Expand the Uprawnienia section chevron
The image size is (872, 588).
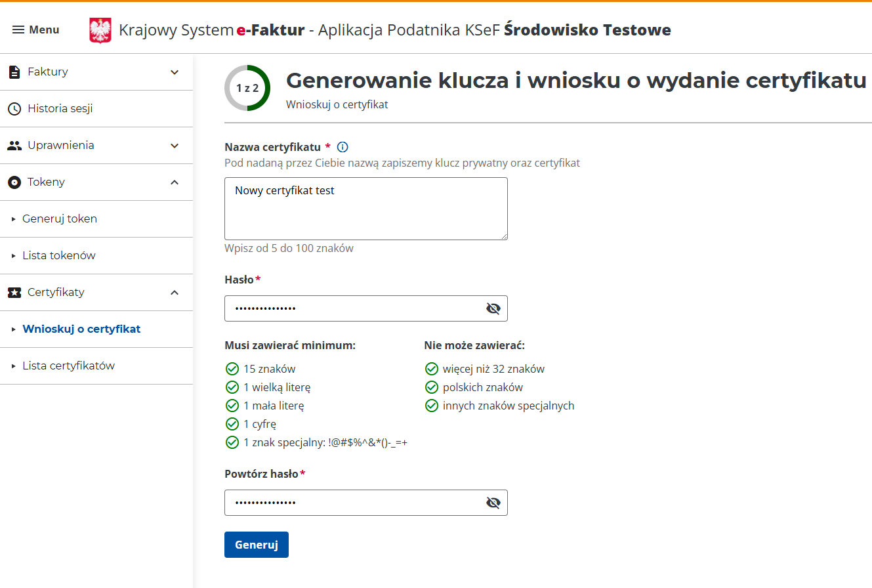point(175,146)
